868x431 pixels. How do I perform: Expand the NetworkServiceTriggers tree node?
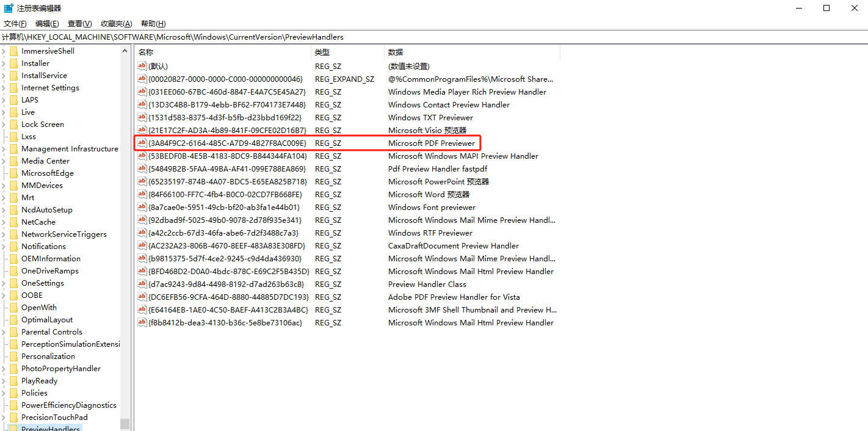tap(4, 234)
